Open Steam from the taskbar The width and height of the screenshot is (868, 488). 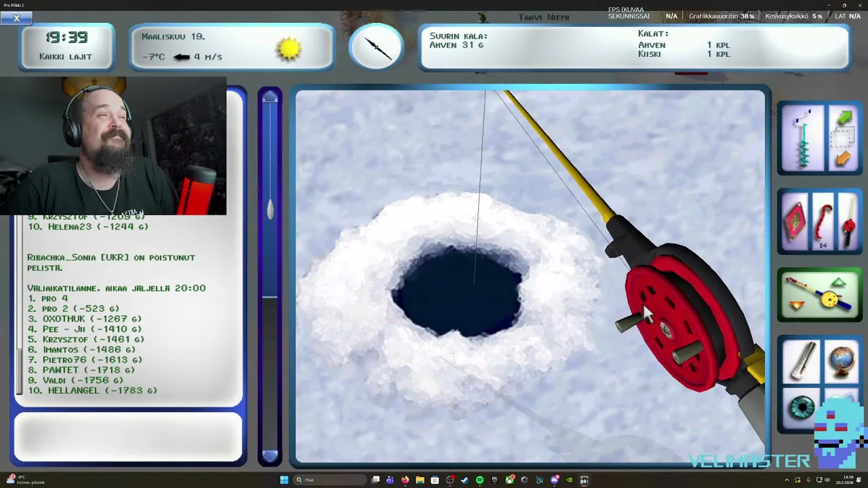coord(465,480)
